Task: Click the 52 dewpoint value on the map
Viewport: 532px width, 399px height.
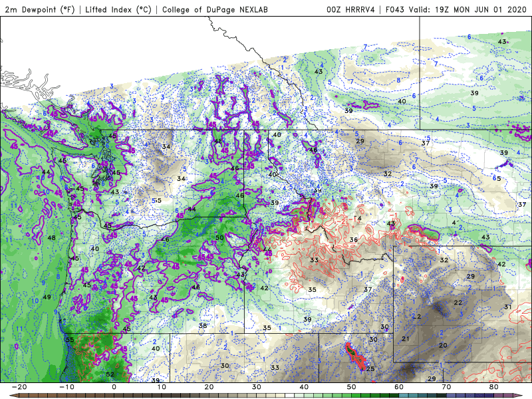Action: point(110,374)
